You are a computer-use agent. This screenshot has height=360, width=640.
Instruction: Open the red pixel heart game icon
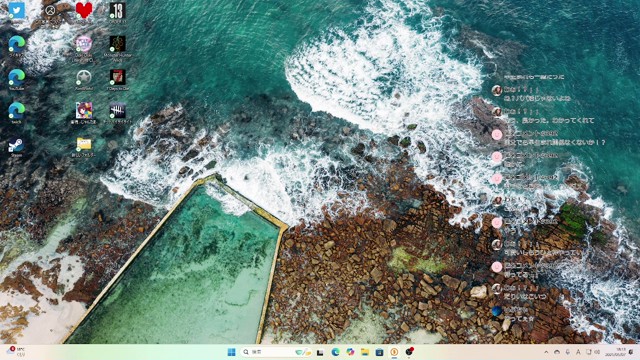tap(84, 11)
